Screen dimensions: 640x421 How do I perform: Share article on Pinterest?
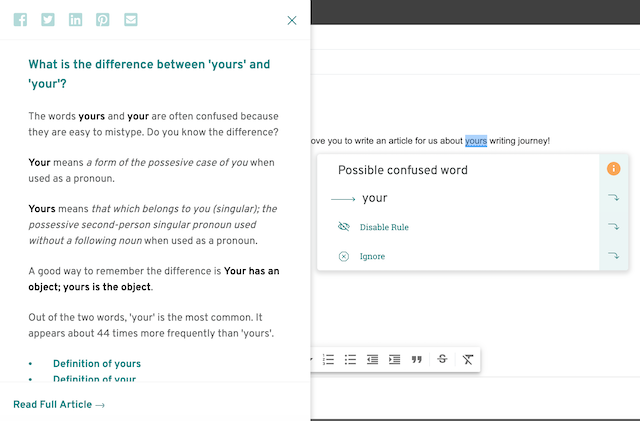coord(103,20)
